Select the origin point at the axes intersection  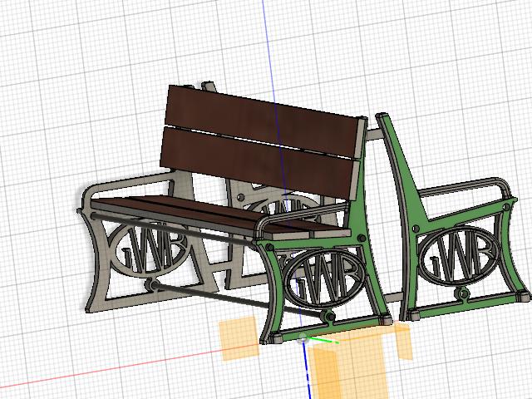(x=303, y=338)
